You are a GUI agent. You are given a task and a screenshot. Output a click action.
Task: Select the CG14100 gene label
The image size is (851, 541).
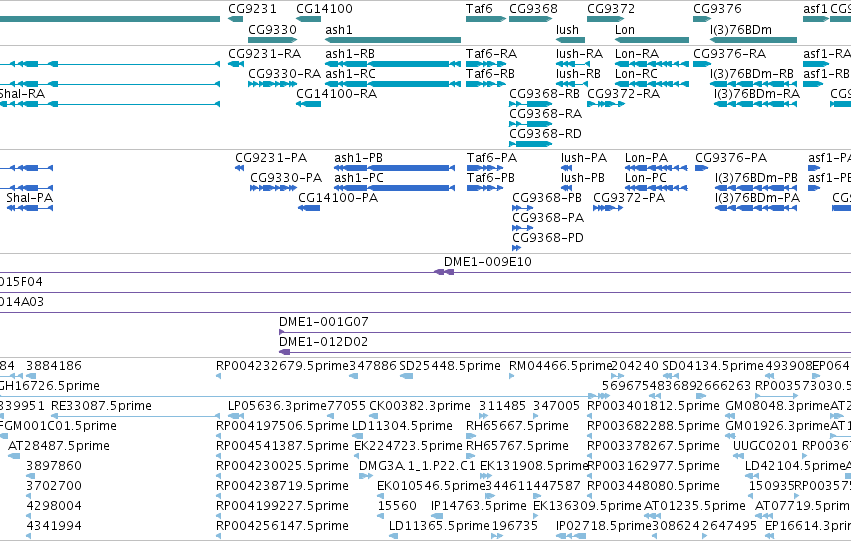pyautogui.click(x=324, y=9)
